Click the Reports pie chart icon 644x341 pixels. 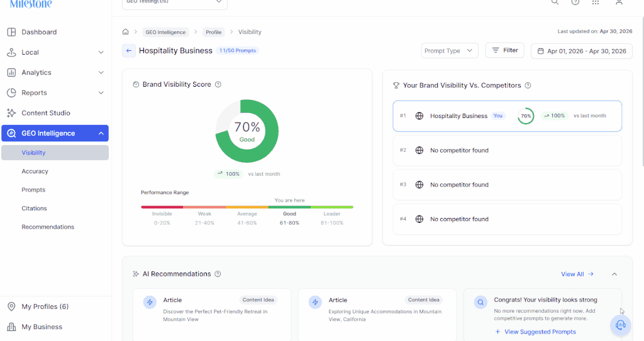11,93
